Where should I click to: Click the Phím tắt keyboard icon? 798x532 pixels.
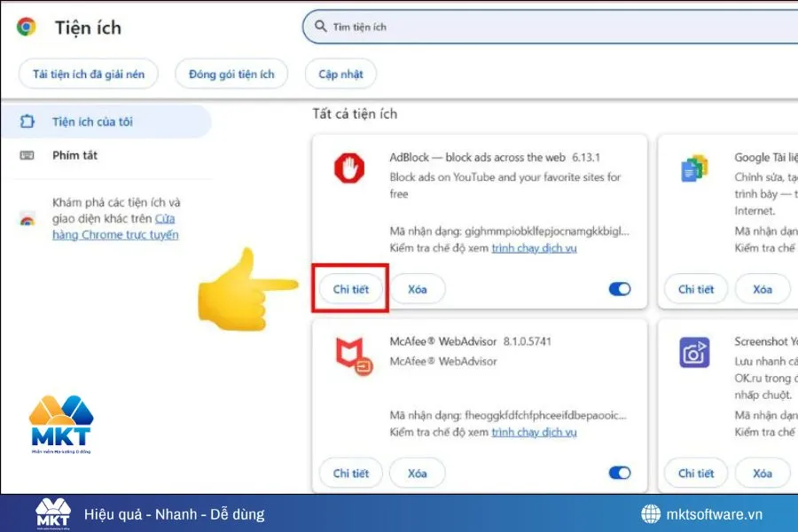pyautogui.click(x=27, y=155)
